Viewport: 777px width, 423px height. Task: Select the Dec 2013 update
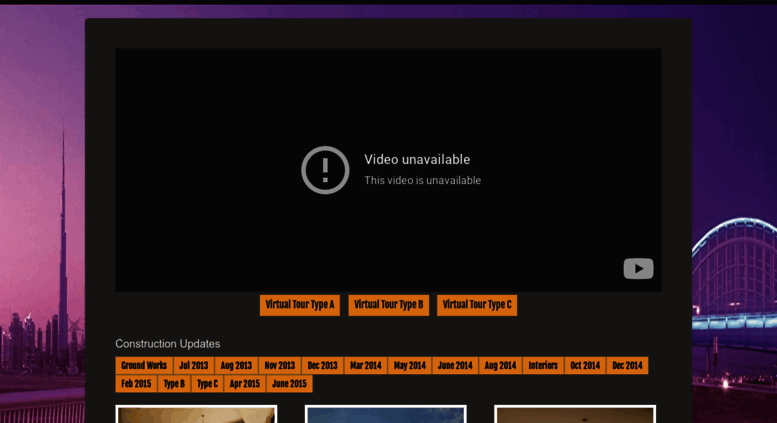coord(323,366)
